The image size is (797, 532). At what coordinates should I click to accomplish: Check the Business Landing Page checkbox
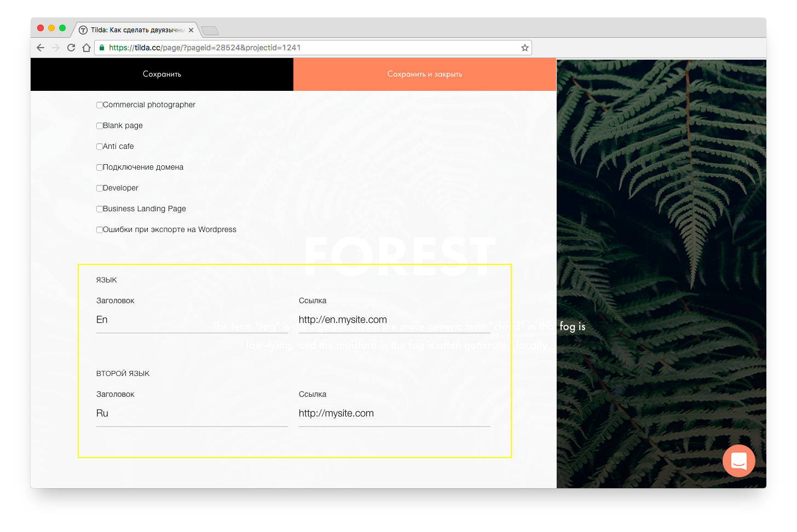click(x=100, y=209)
